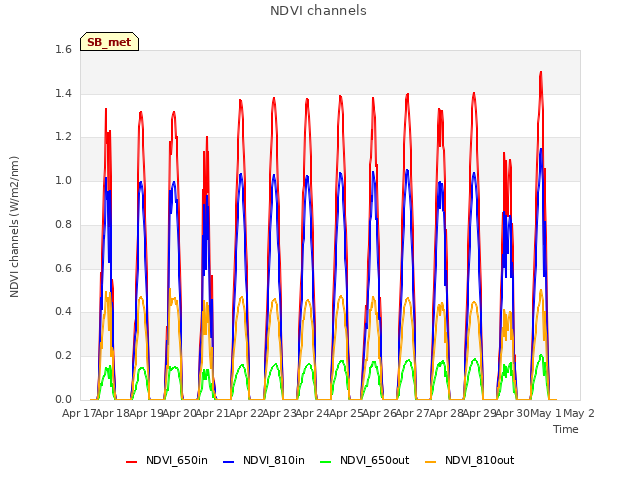Select the green NDVI_650out legend swatch
640x480 pixels.
[326, 461]
